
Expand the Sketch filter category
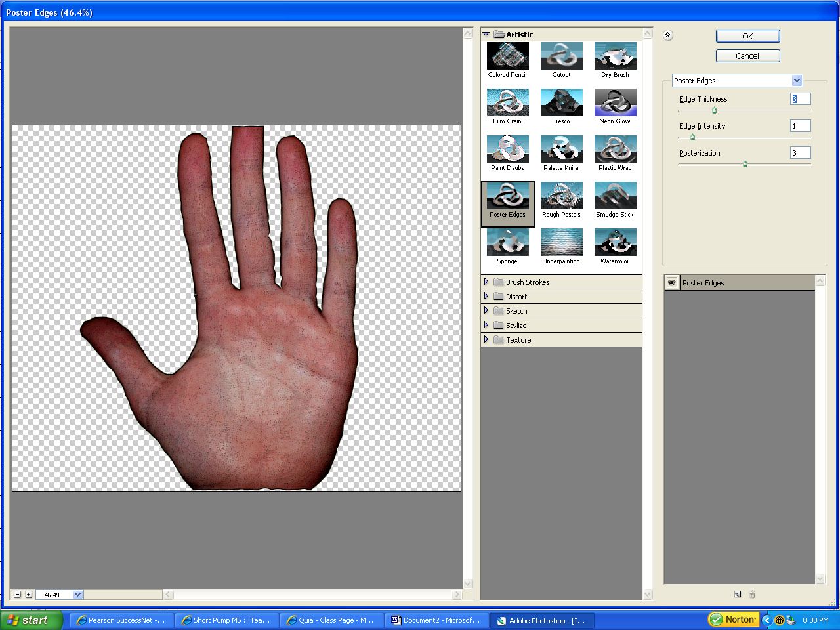486,310
